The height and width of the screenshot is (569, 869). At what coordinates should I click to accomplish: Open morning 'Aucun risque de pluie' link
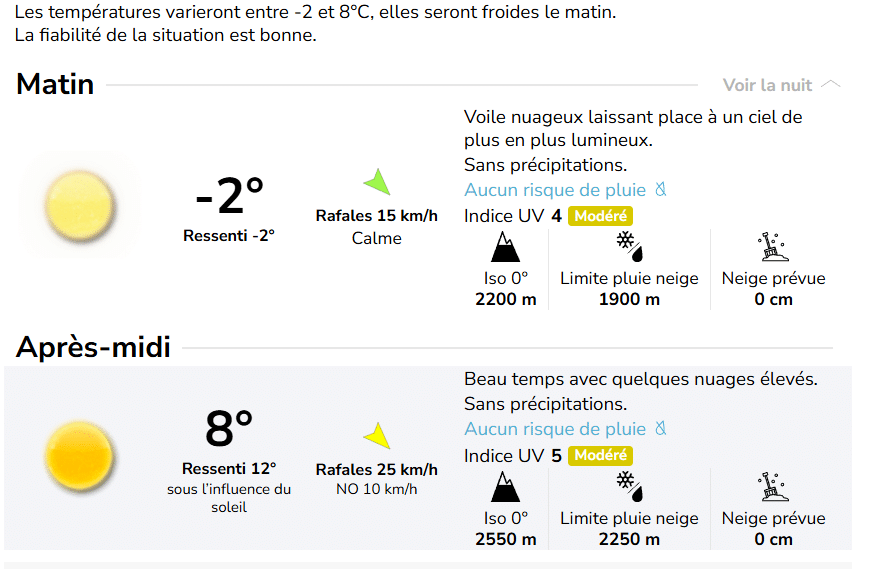click(x=555, y=190)
